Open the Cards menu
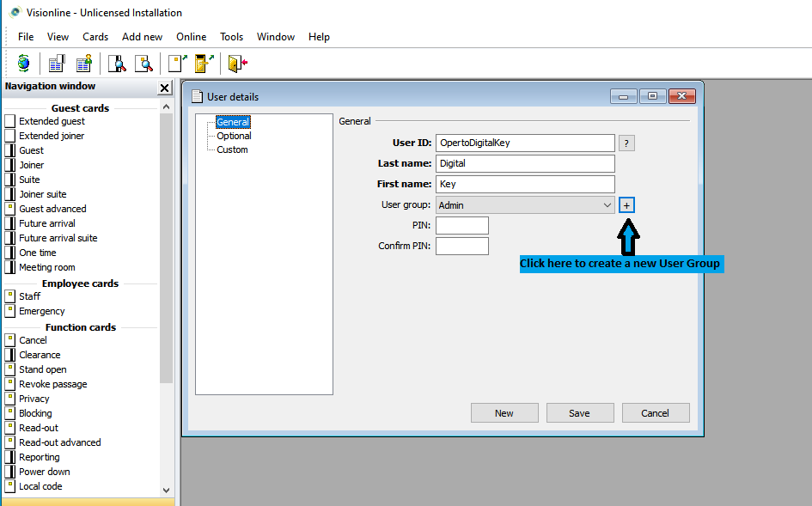 [x=95, y=37]
